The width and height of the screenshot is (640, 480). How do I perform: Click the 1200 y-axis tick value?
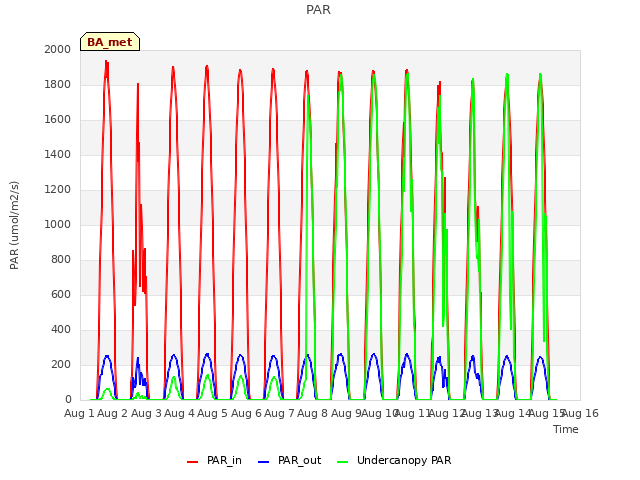point(58,189)
